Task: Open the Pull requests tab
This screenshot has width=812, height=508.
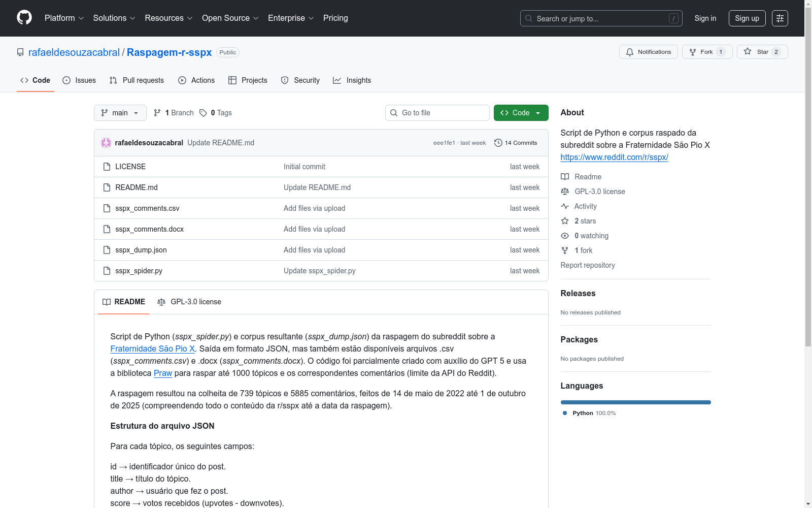Action: coord(137,80)
